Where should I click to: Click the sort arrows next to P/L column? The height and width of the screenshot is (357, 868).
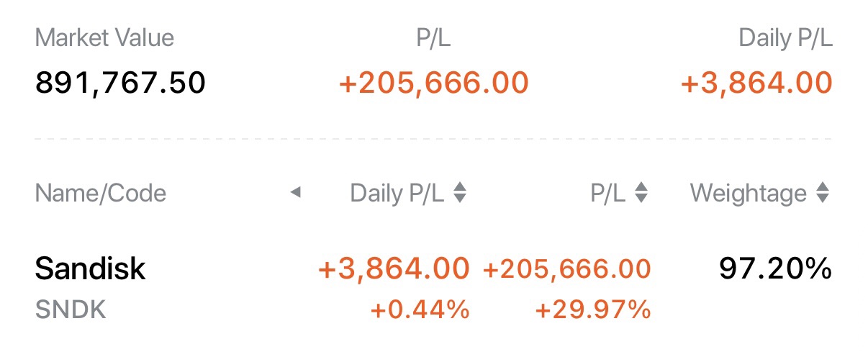(x=641, y=193)
